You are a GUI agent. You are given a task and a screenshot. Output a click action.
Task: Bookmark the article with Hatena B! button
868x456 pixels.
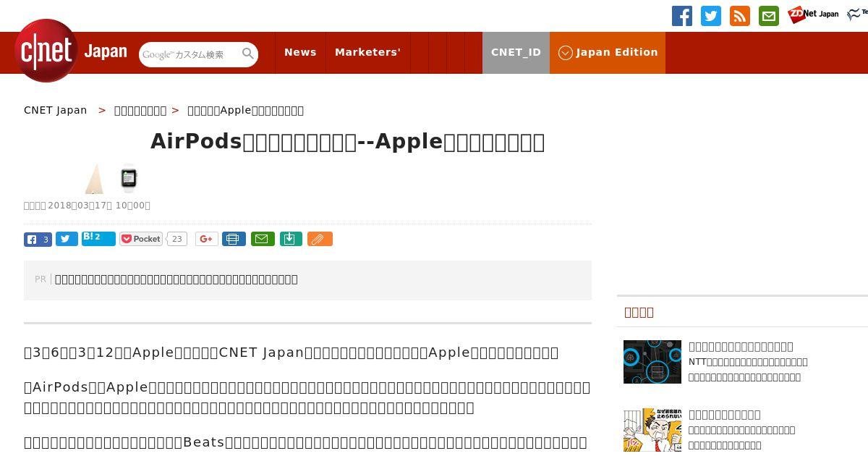click(98, 238)
